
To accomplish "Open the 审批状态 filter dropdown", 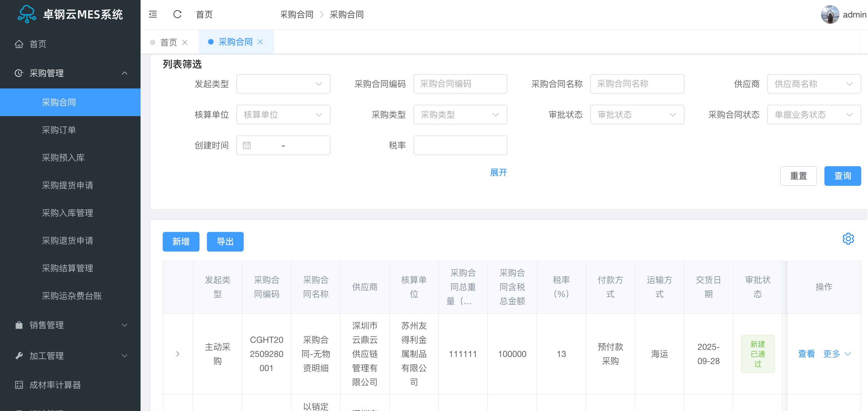I will tap(637, 115).
